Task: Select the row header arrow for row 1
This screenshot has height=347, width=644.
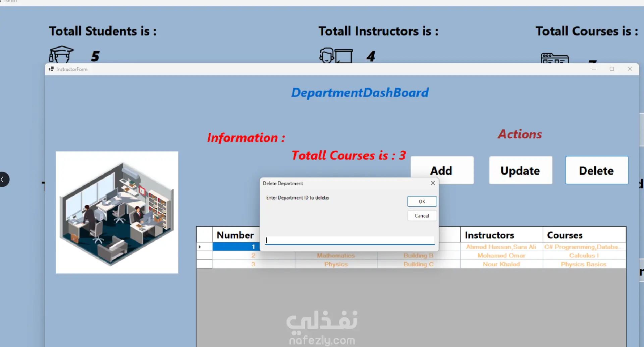Action: pos(204,247)
